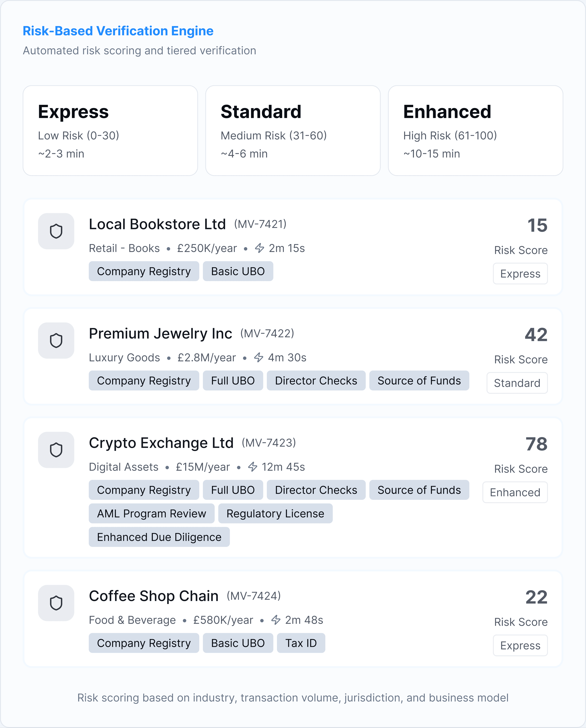This screenshot has height=728, width=586.
Task: Click the Standard badge for Premium Jewelry
Action: [x=517, y=383]
